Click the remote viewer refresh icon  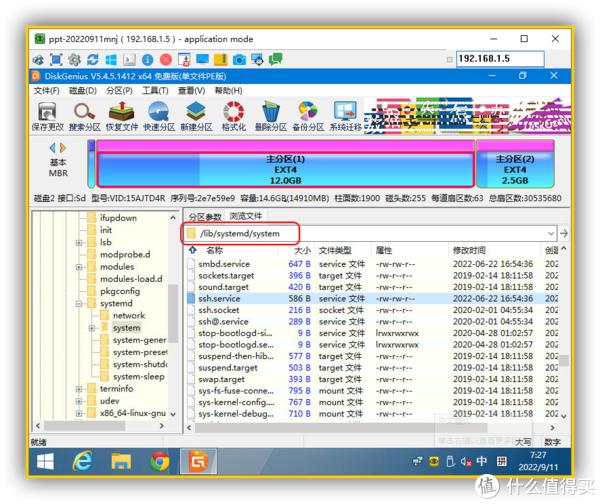[93, 59]
